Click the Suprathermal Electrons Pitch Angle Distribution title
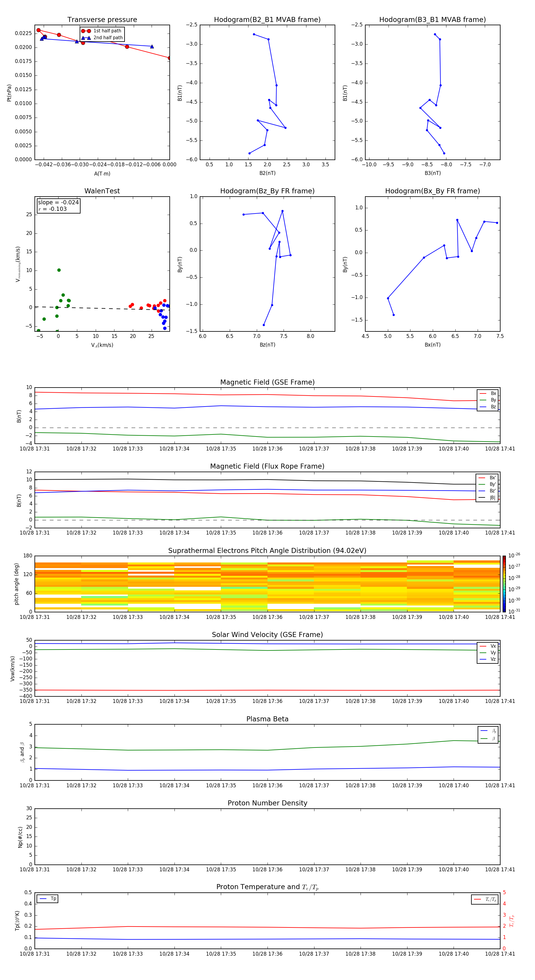The width and height of the screenshot is (535, 980). point(267,551)
